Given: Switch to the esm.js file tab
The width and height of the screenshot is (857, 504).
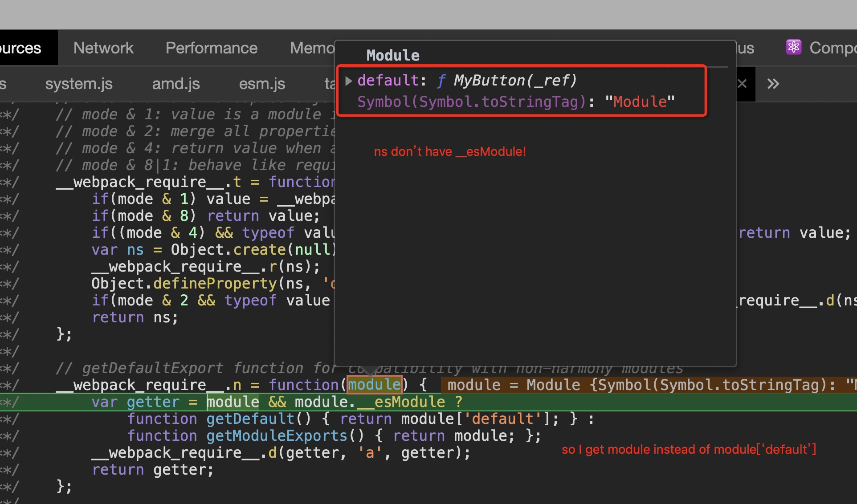Looking at the screenshot, I should point(262,84).
